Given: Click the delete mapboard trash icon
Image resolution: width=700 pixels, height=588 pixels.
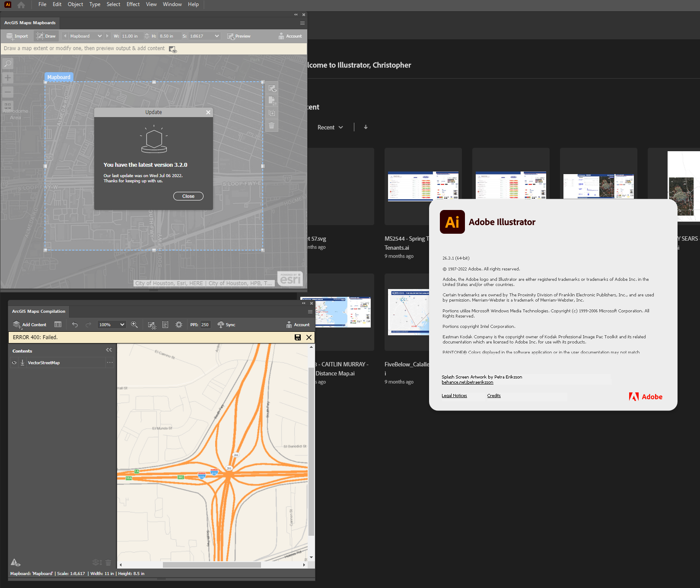Looking at the screenshot, I should [271, 126].
